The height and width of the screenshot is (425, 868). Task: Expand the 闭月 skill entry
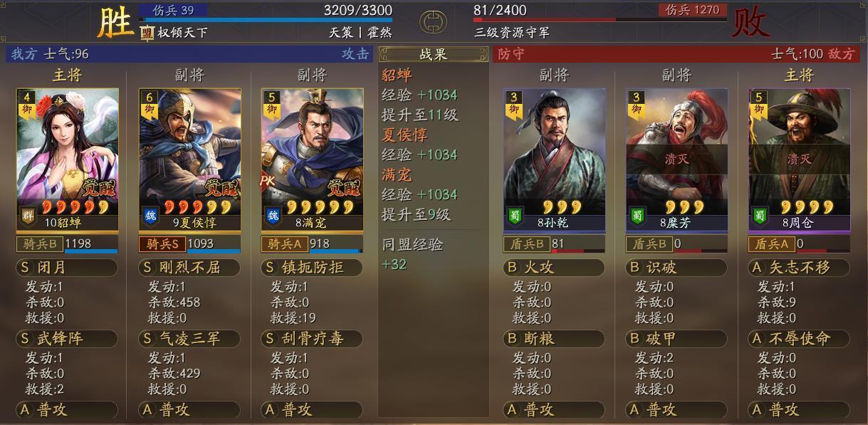(66, 268)
